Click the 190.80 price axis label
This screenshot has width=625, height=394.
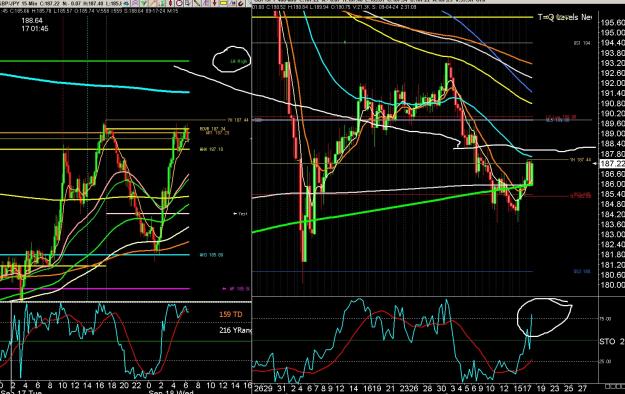(612, 103)
